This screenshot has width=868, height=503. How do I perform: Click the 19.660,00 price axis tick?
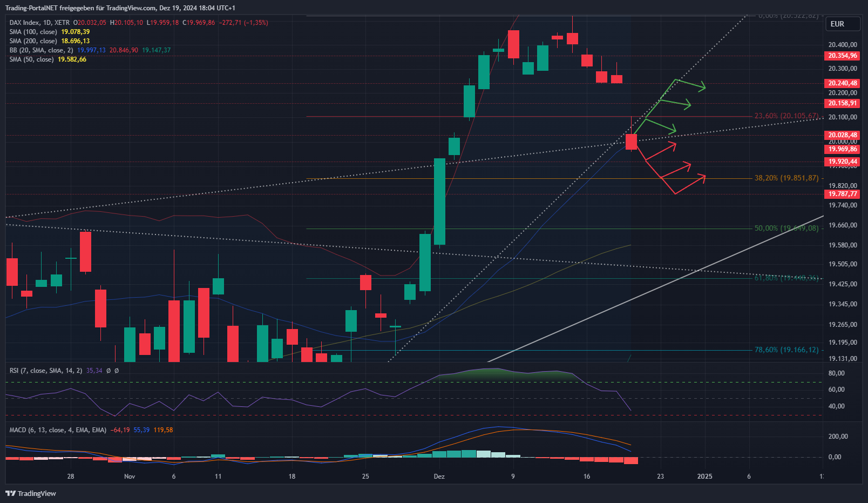pos(843,225)
